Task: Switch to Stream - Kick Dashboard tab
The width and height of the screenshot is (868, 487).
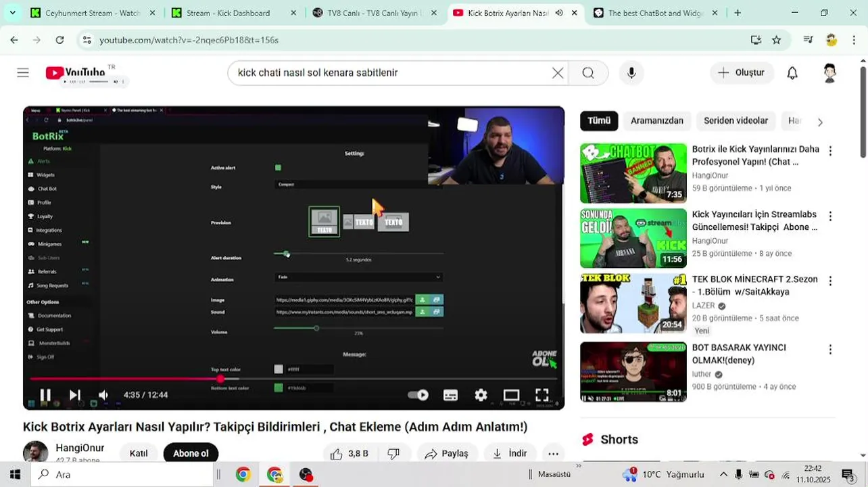Action: pos(234,13)
